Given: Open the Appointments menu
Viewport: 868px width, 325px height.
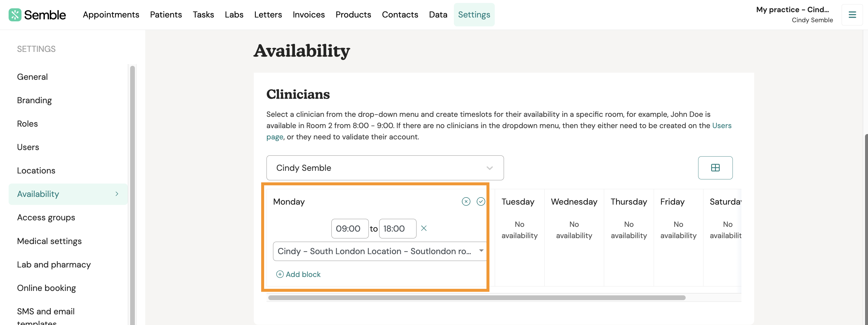Looking at the screenshot, I should click(111, 15).
